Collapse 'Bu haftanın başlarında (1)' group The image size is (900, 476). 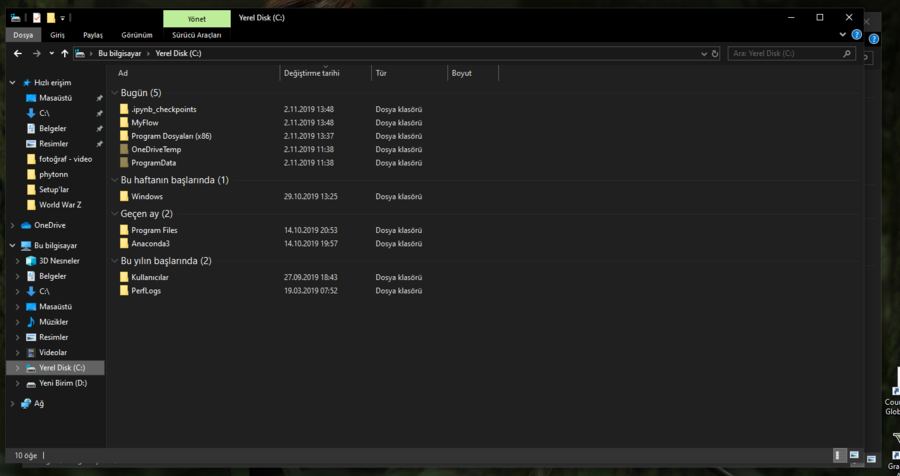coord(115,180)
